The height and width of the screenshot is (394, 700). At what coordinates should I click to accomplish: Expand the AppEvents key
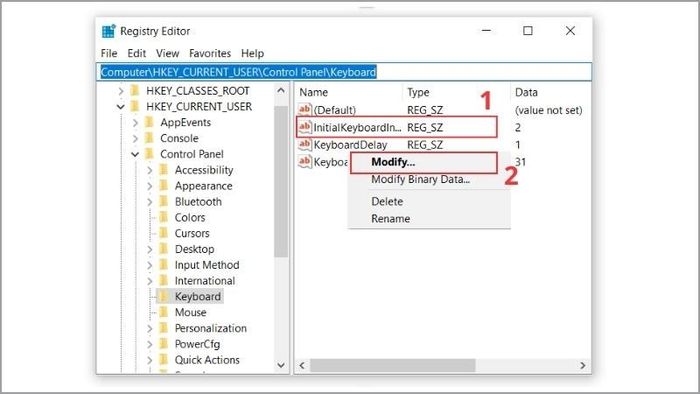(135, 123)
